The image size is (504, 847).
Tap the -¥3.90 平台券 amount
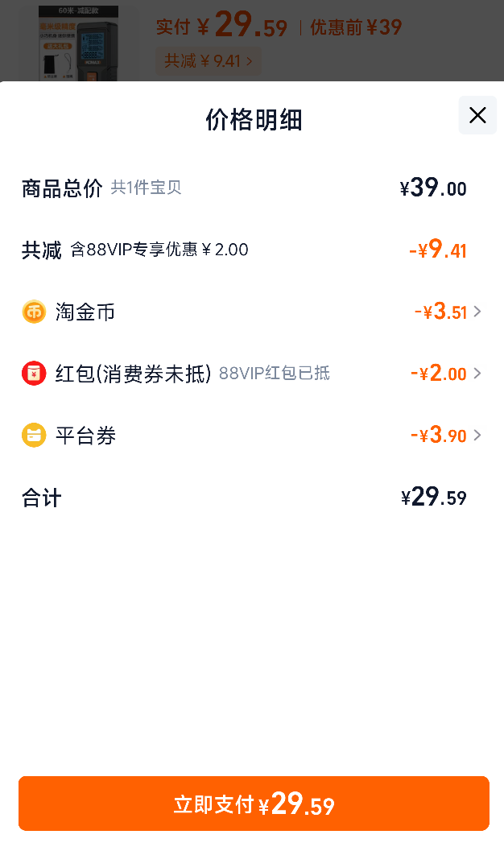pyautogui.click(x=439, y=436)
